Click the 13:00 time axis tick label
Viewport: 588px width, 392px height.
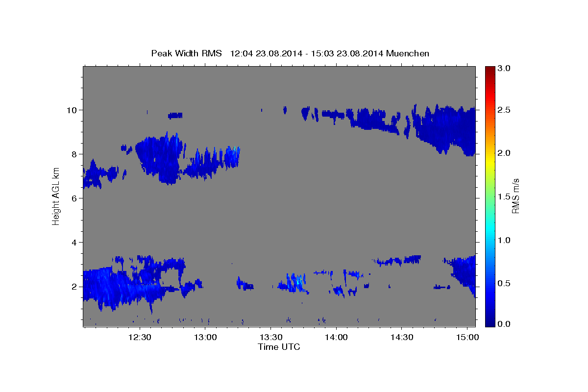pos(205,338)
